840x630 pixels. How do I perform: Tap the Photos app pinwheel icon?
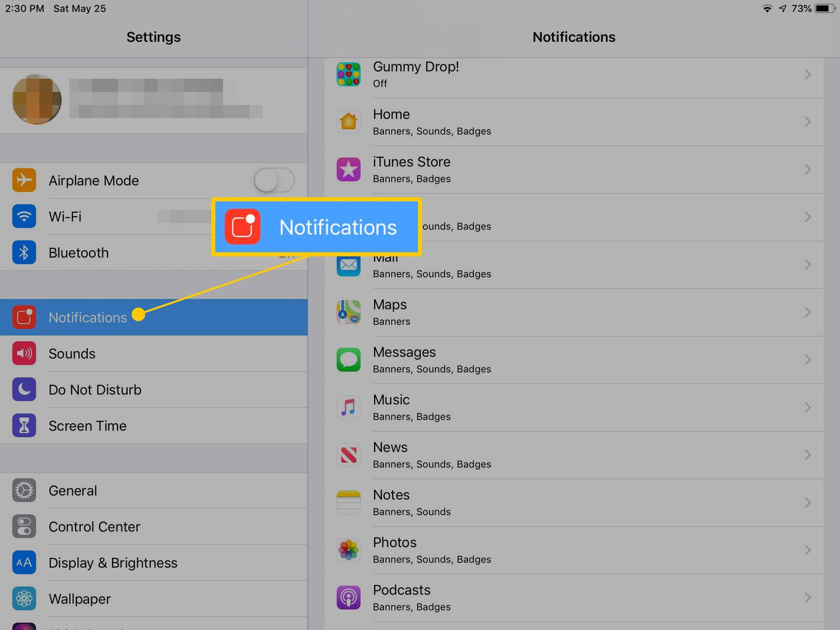point(348,550)
